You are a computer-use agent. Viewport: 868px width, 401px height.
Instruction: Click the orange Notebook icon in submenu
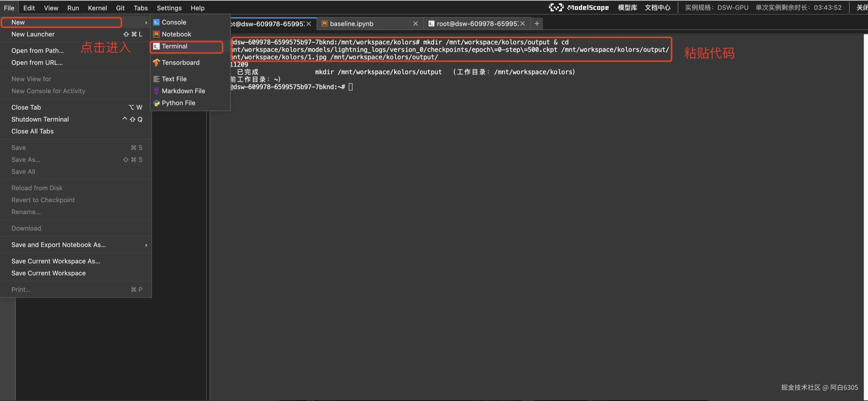pyautogui.click(x=156, y=34)
